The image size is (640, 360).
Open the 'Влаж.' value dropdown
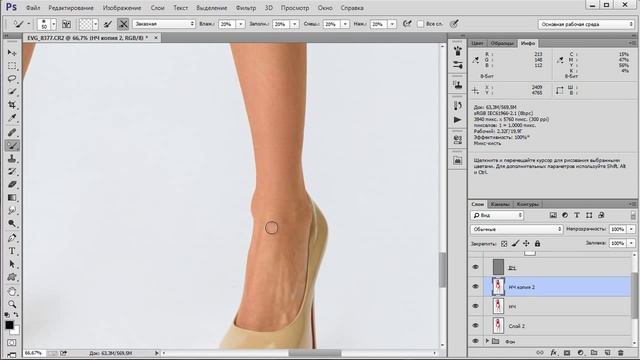click(x=240, y=24)
